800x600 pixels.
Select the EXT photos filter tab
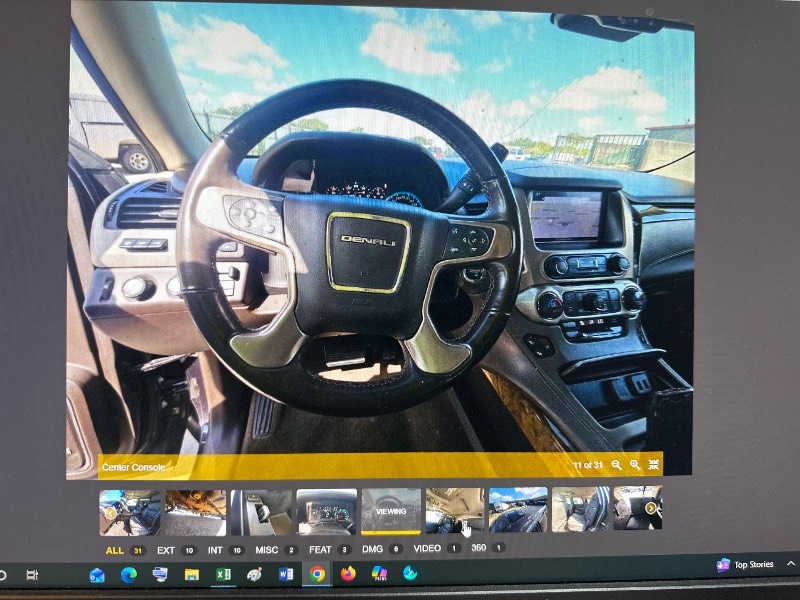click(x=177, y=551)
